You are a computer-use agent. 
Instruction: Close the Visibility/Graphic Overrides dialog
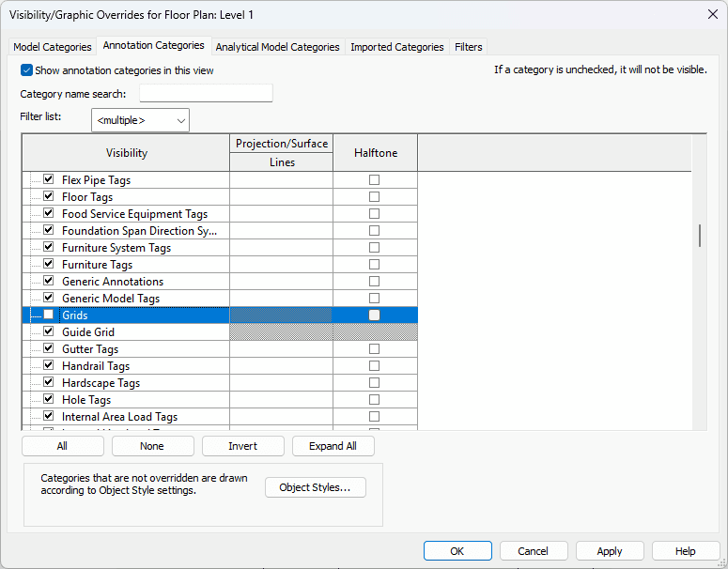pyautogui.click(x=713, y=14)
